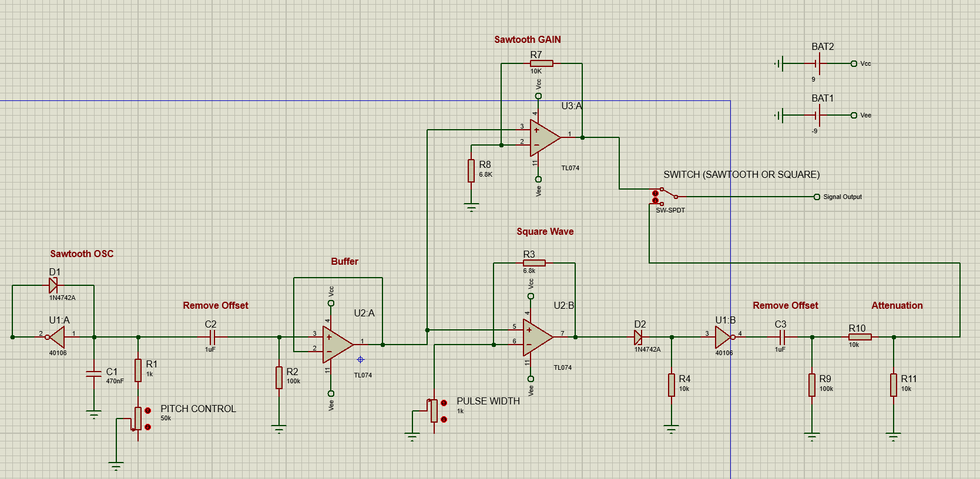This screenshot has height=479, width=980.
Task: Click "1N4742A" text under D1
Action: (62, 298)
